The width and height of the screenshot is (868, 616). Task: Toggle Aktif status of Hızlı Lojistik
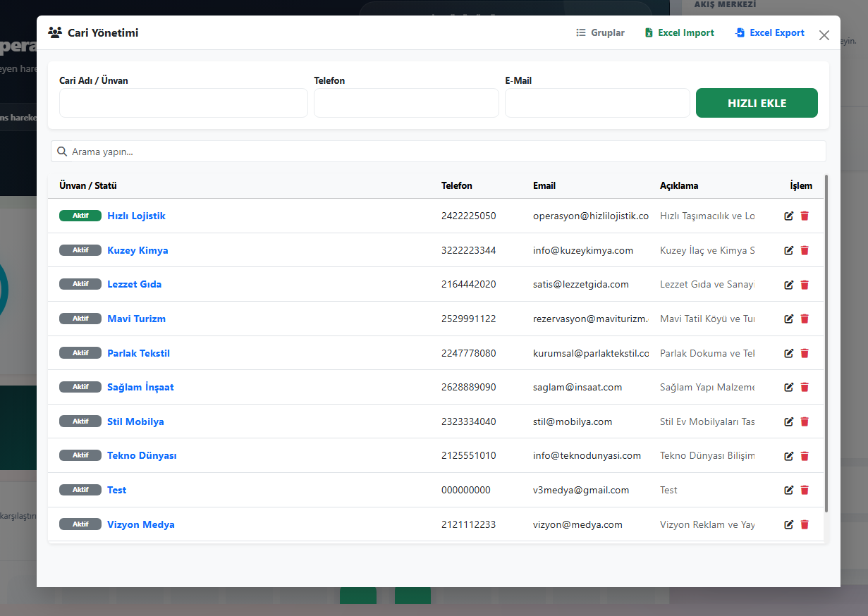80,216
